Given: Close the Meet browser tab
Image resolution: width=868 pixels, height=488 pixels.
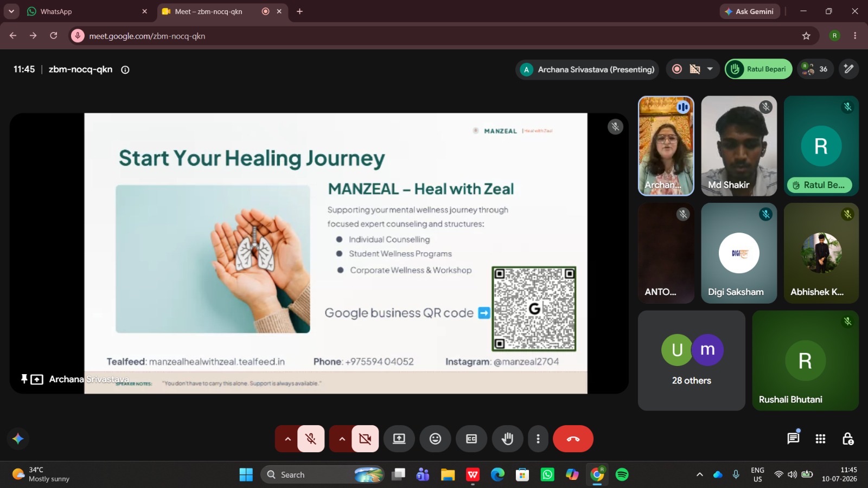Looking at the screenshot, I should click(x=279, y=11).
